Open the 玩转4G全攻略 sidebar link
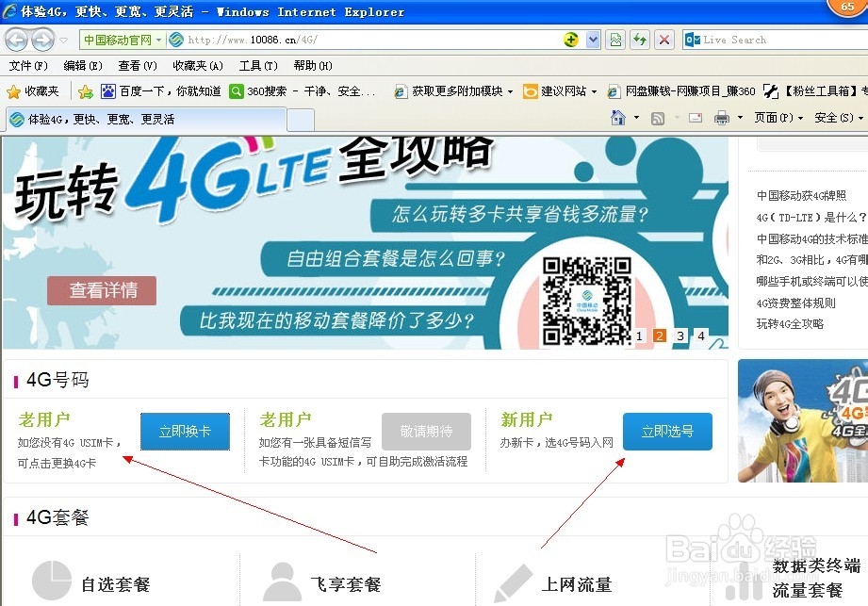 [x=790, y=324]
